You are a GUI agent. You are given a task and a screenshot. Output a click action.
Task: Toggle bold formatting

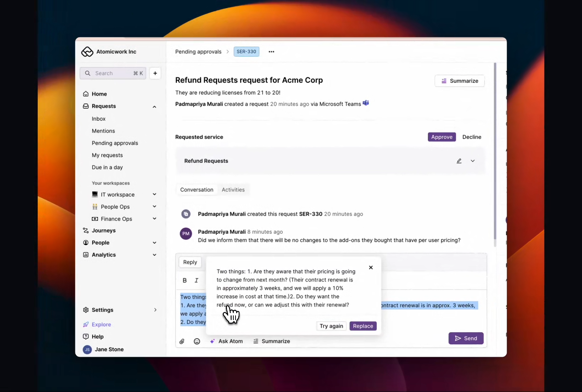point(184,280)
